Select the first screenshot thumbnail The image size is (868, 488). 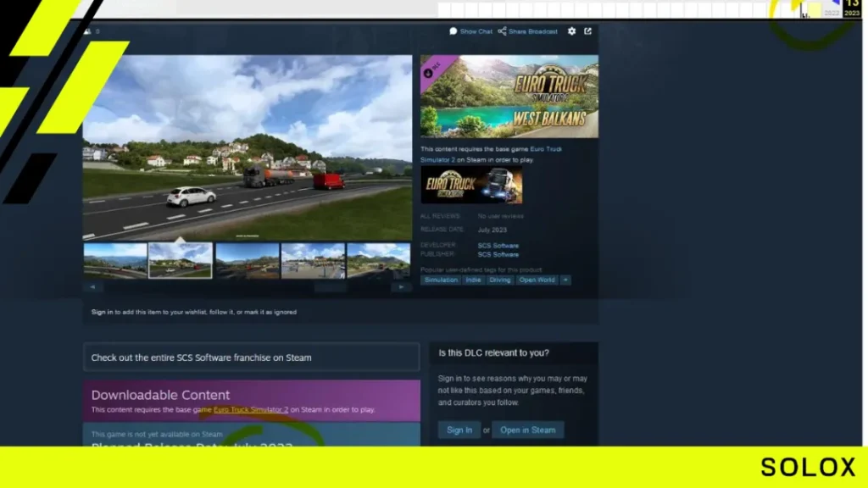pyautogui.click(x=115, y=261)
